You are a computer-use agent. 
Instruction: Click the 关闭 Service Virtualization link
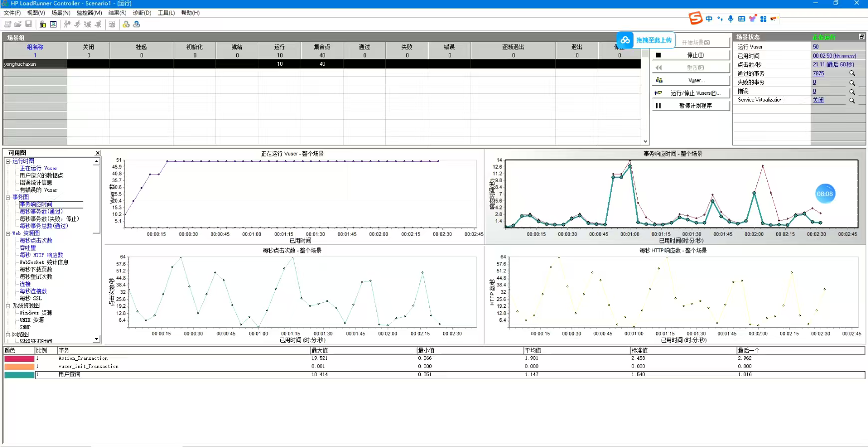(818, 100)
